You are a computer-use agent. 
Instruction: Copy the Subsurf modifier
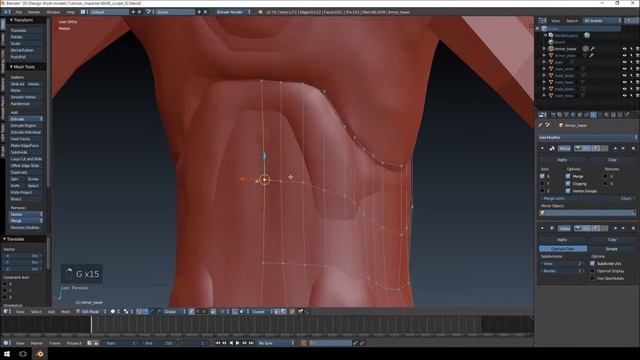pyautogui.click(x=612, y=240)
